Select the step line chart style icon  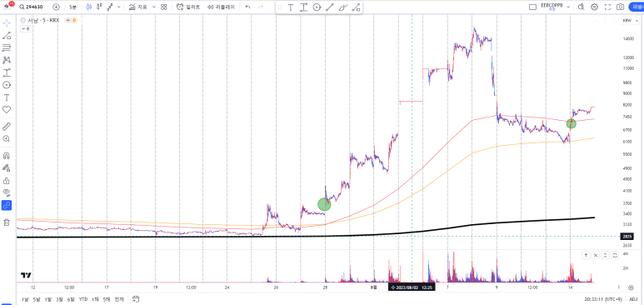click(x=110, y=7)
